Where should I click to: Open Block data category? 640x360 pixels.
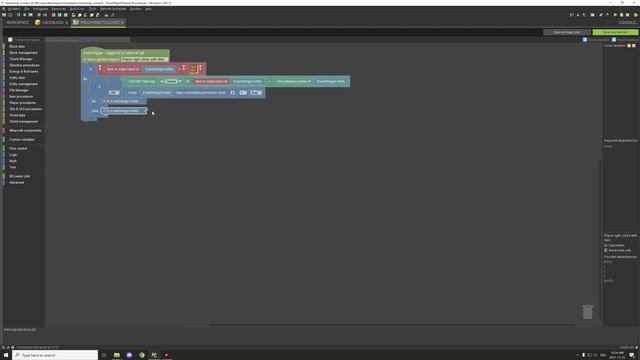pos(17,47)
